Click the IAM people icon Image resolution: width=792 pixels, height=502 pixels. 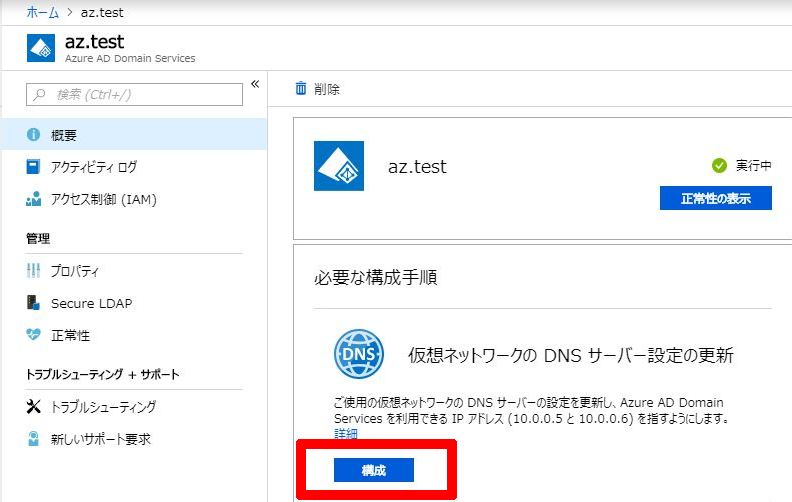[33, 199]
